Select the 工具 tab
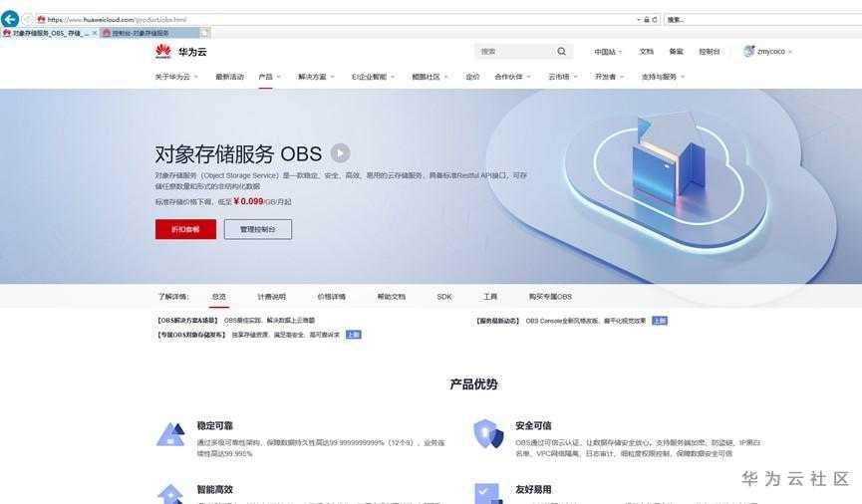 [x=490, y=297]
